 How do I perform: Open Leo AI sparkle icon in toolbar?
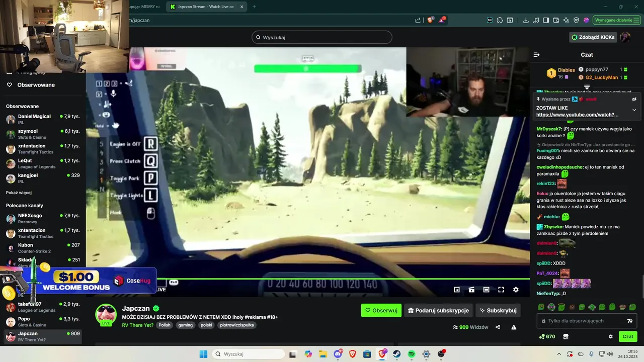pos(566,20)
